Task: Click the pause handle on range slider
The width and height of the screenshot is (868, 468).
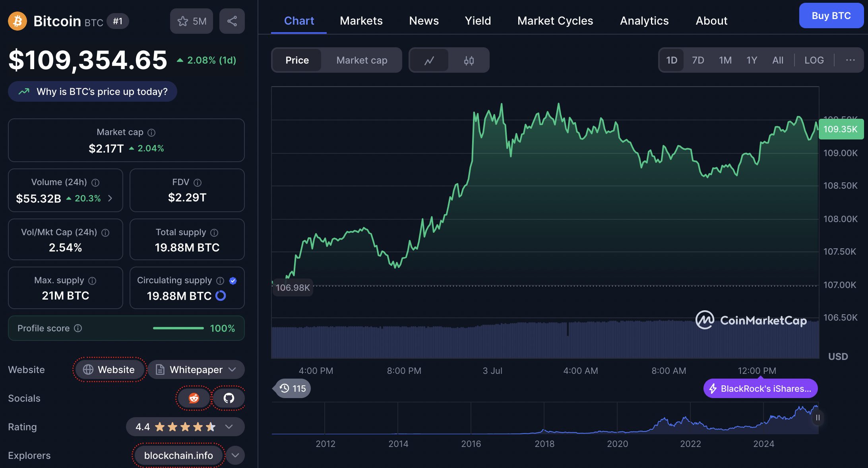Action: [x=818, y=418]
